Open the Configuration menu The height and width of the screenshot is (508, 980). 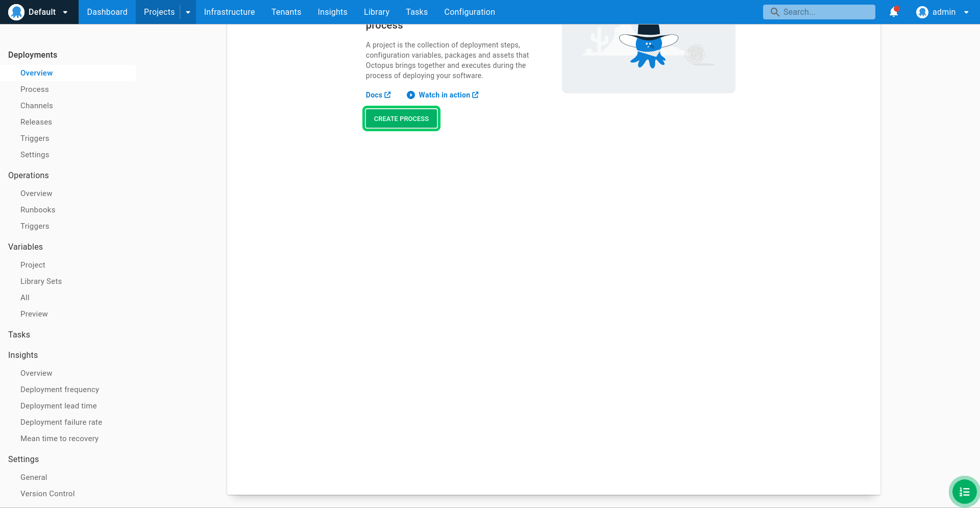click(470, 12)
